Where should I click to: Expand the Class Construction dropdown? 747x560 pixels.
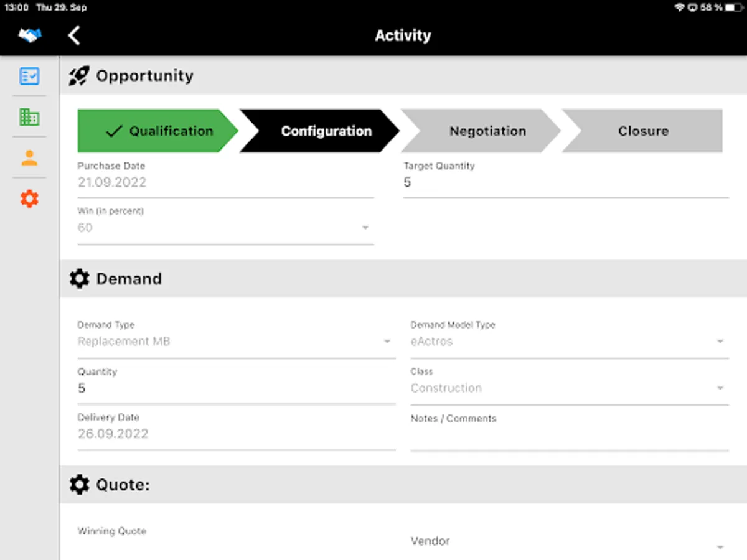[720, 388]
